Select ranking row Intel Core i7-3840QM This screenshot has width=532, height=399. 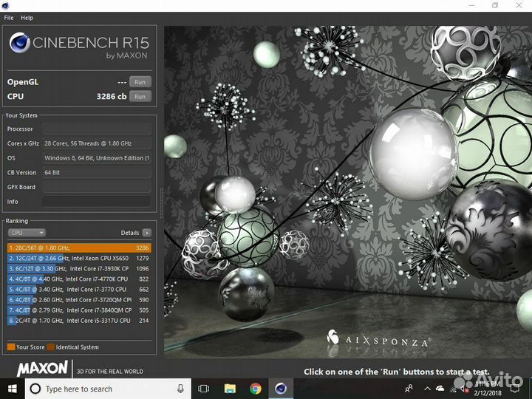[79, 310]
